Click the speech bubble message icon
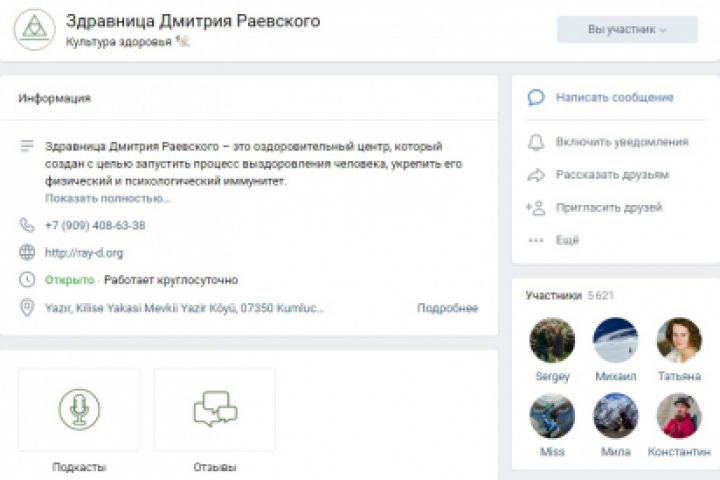The width and height of the screenshot is (720, 480). pyautogui.click(x=536, y=97)
